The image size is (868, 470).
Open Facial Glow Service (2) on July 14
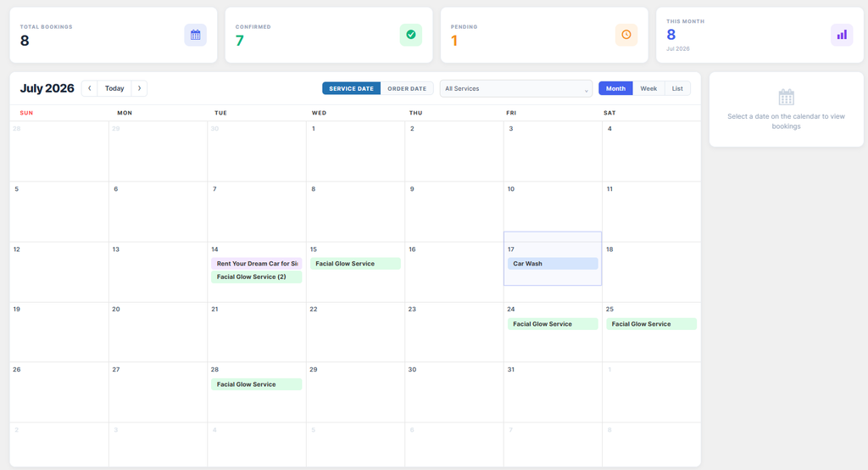click(x=256, y=277)
